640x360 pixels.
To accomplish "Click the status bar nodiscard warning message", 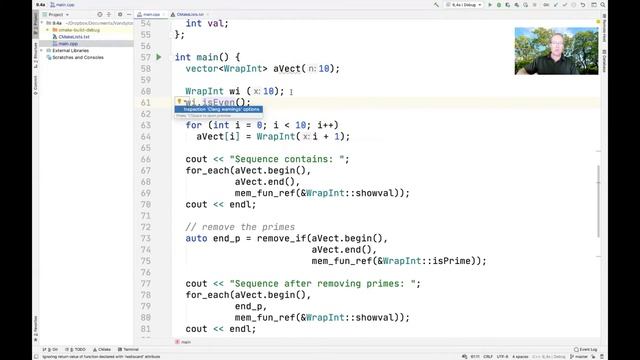I will (x=101, y=357).
